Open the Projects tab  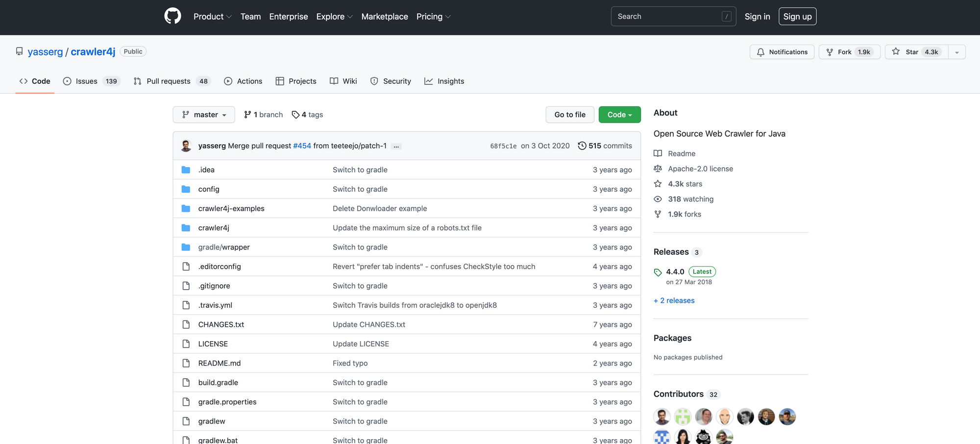click(x=296, y=81)
